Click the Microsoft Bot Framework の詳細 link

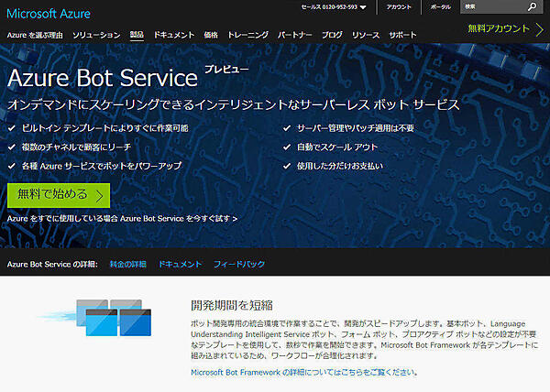[304, 373]
